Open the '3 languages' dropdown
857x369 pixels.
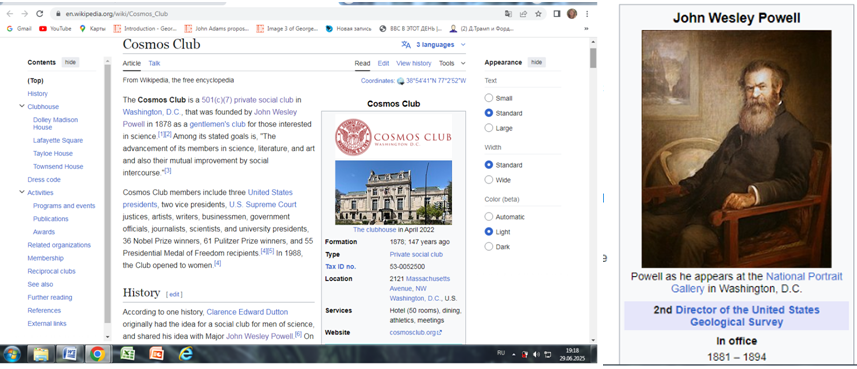tap(434, 45)
